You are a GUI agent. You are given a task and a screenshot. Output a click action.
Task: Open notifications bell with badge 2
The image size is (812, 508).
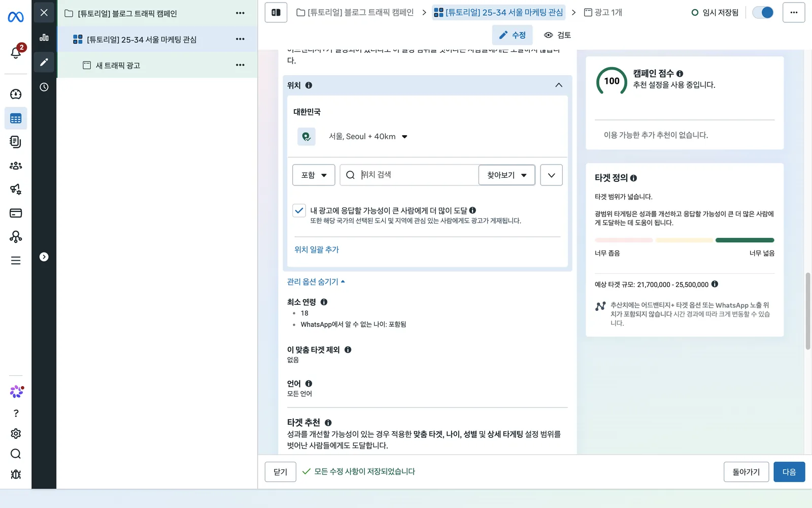tap(16, 52)
